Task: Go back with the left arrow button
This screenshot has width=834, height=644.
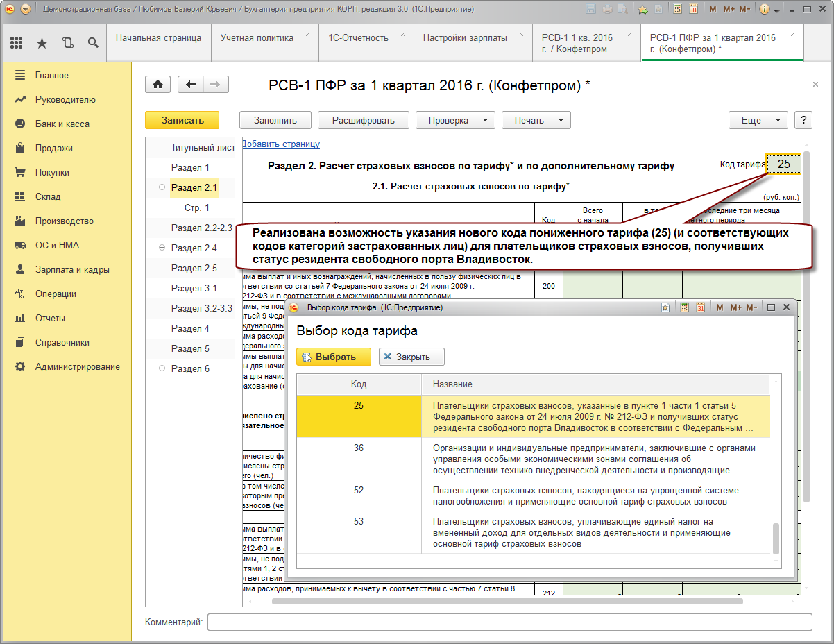Action: click(x=191, y=85)
